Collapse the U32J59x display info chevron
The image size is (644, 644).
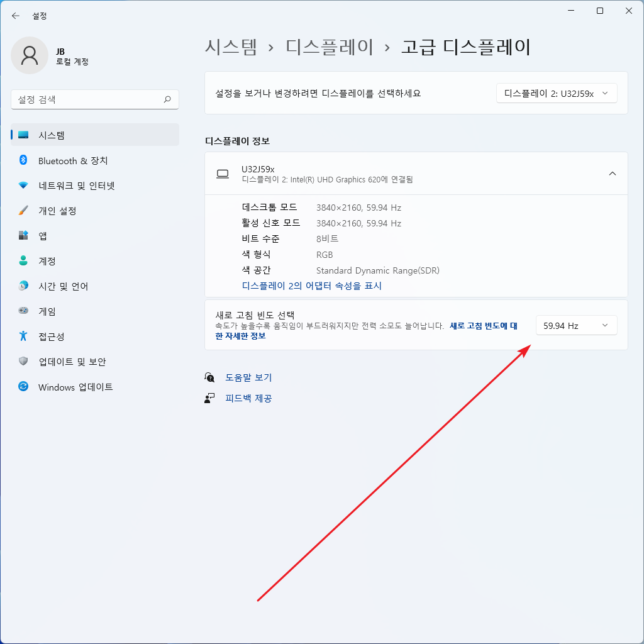[612, 174]
